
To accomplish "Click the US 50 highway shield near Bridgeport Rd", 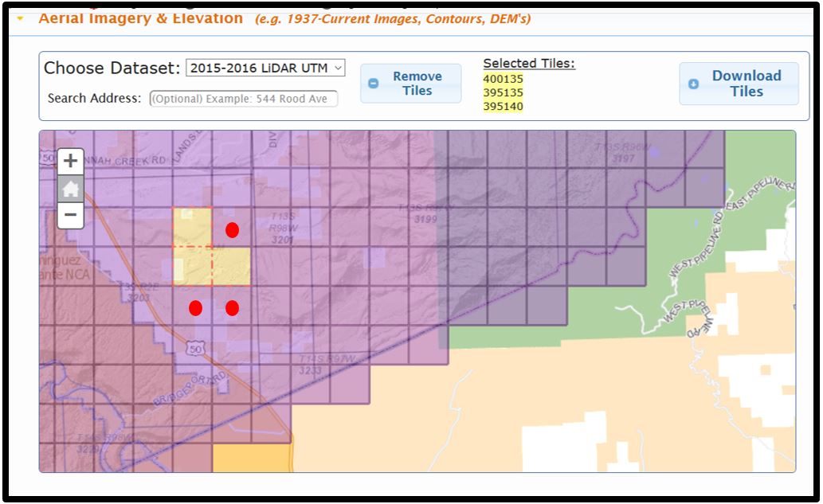I will 195,348.
